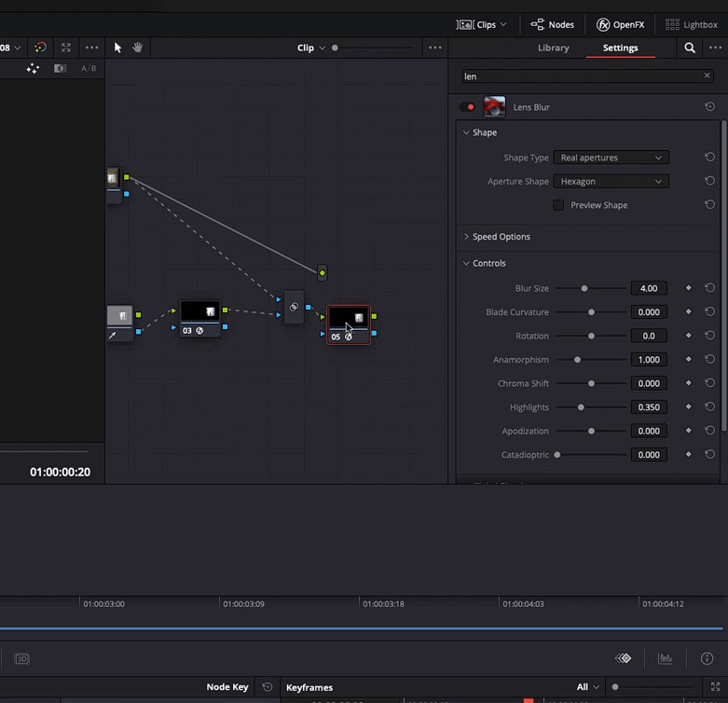Select the arrow pointer tool
728x703 pixels.
[117, 48]
